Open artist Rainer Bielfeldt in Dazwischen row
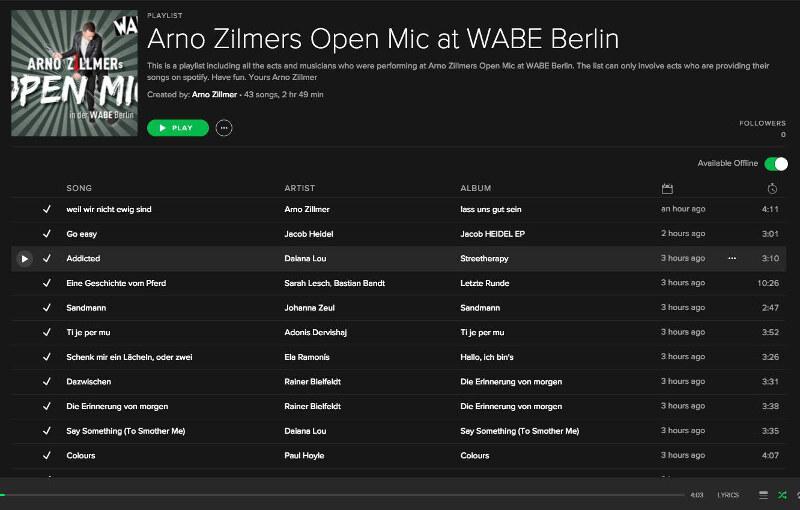Screen dimensions: 800x510 [x=312, y=381]
